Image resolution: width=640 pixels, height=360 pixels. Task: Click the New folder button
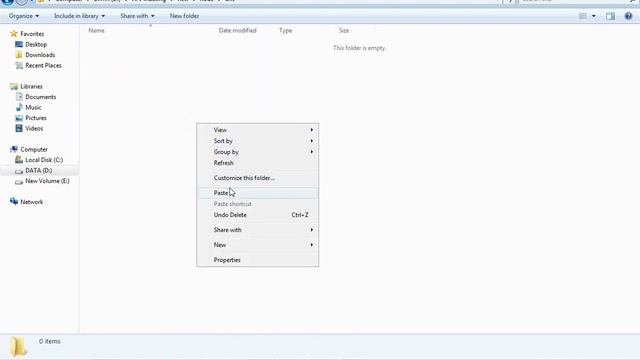coord(184,16)
